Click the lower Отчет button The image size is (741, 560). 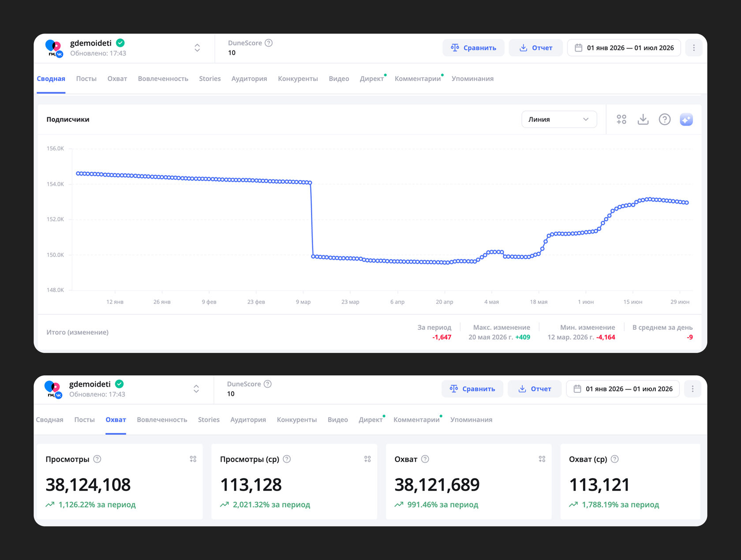(535, 389)
